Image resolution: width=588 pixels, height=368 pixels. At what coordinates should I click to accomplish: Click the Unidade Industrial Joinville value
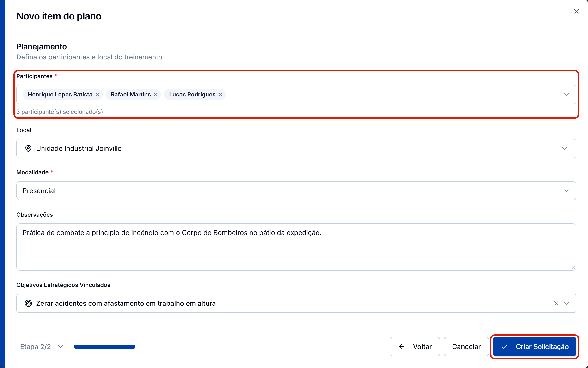click(x=79, y=148)
